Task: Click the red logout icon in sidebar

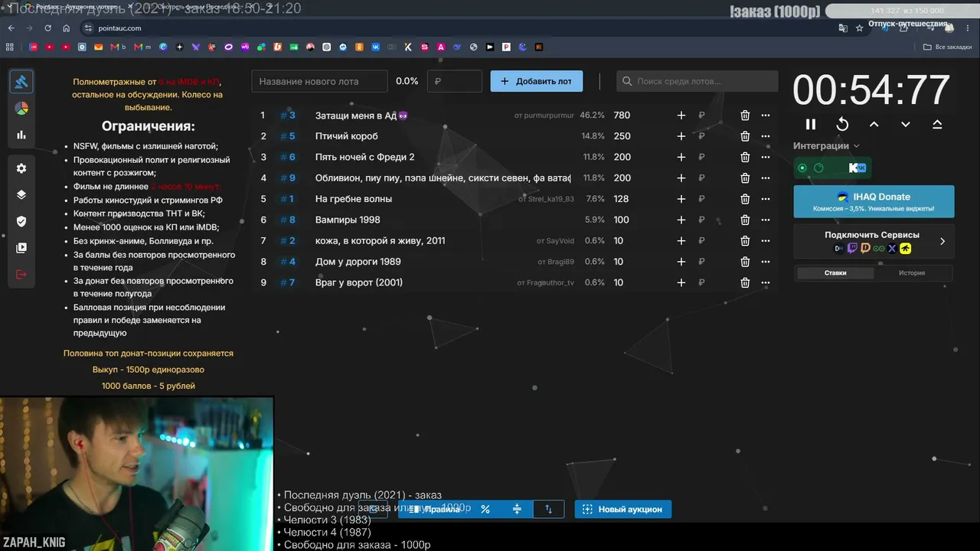Action: point(21,274)
